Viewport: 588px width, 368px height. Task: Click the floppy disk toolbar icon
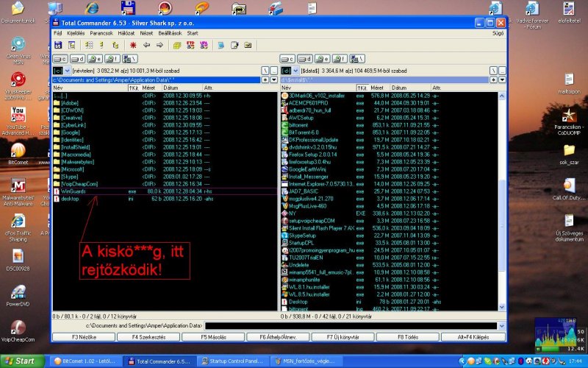(x=58, y=45)
